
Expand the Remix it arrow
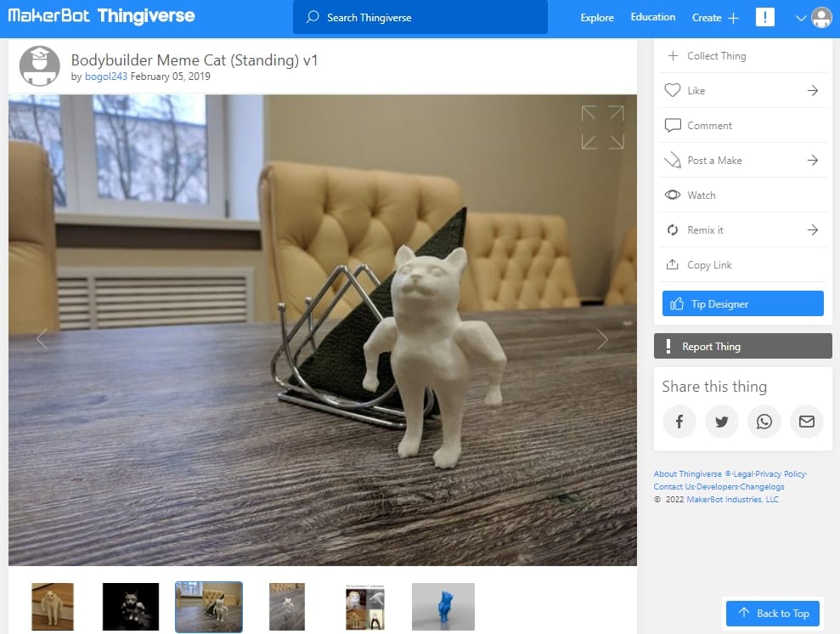[x=813, y=230]
